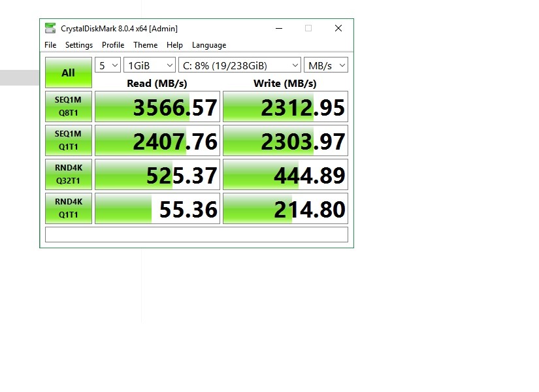Screen dimensions: 539x392
Task: Click the RND4K Q1T1 write result 214.80
Action: (x=286, y=208)
